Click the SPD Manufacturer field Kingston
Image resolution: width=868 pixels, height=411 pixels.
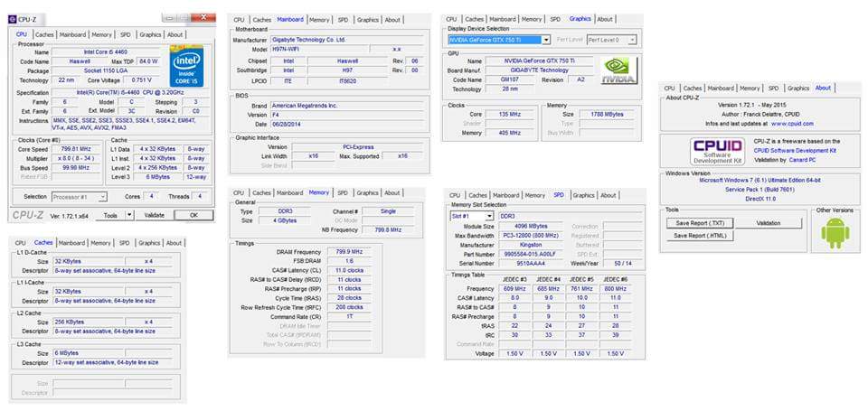tap(531, 246)
